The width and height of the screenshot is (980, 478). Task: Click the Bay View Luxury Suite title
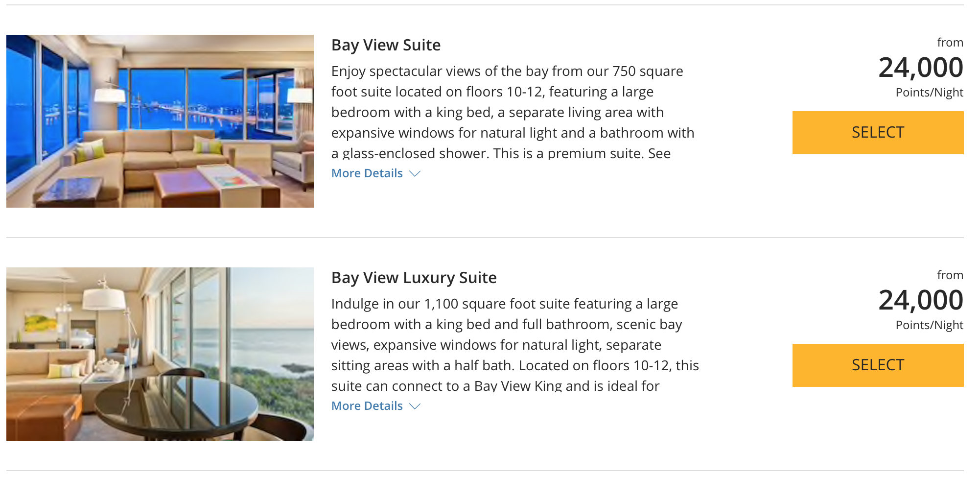tap(414, 278)
